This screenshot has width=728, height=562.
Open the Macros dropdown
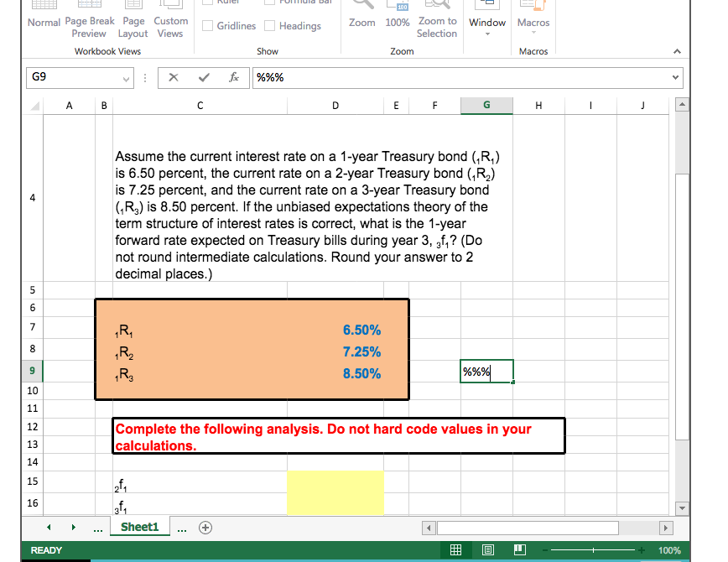(533, 18)
